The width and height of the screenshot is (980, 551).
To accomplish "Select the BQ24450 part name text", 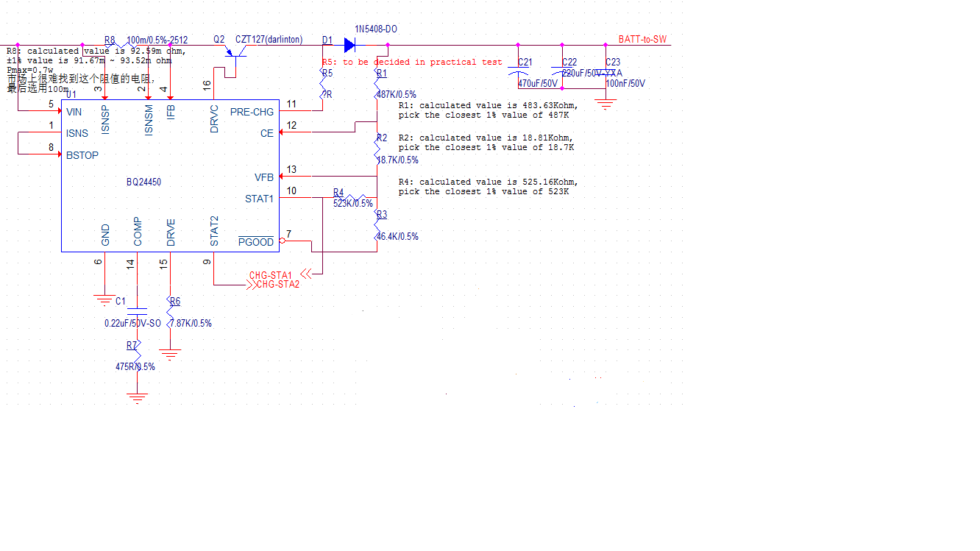I will pos(143,182).
